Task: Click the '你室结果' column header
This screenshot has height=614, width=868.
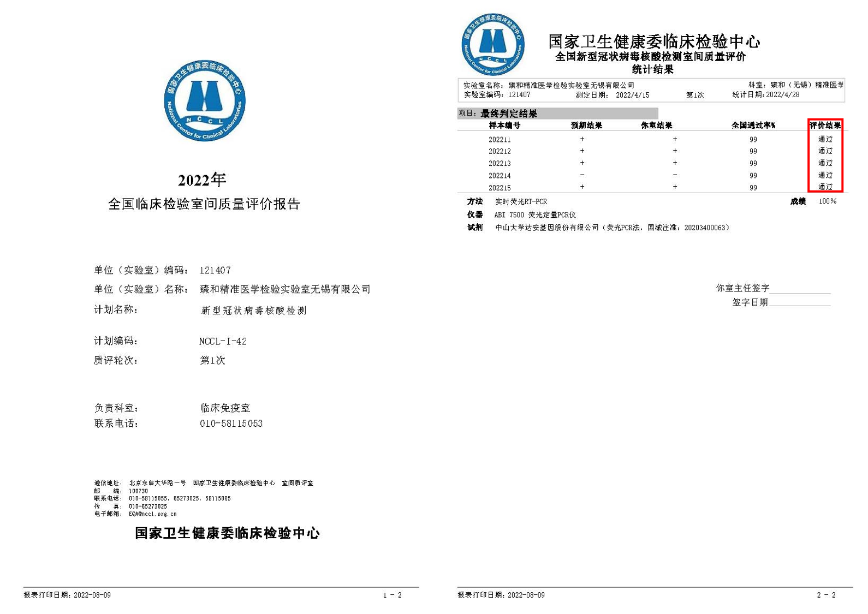Action: click(656, 126)
